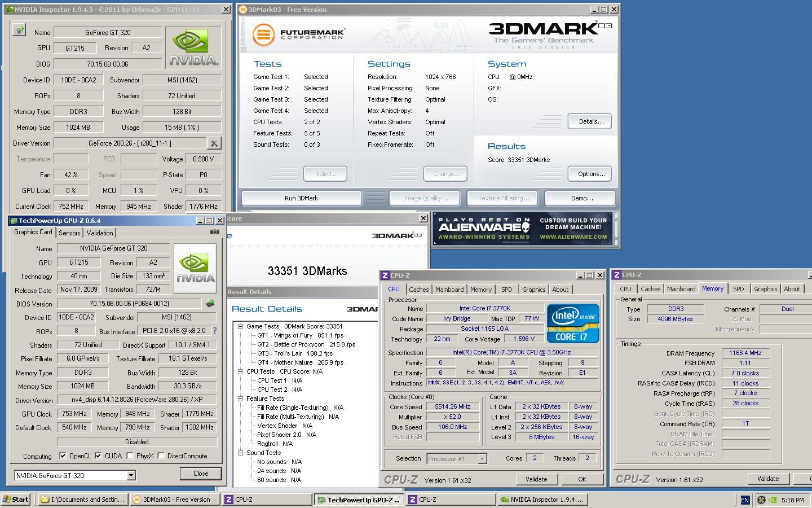This screenshot has height=508, width=812.
Task: Click NVIDIA Inspector taskbar button
Action: click(x=543, y=500)
